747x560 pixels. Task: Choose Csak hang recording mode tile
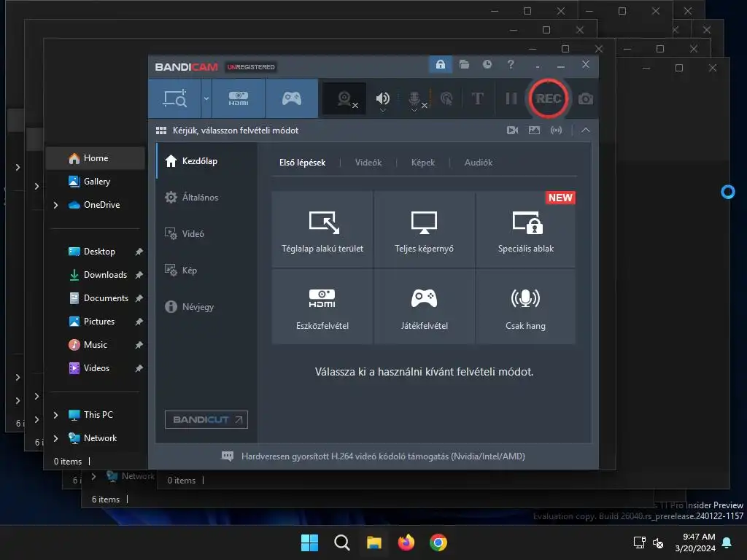tap(525, 307)
